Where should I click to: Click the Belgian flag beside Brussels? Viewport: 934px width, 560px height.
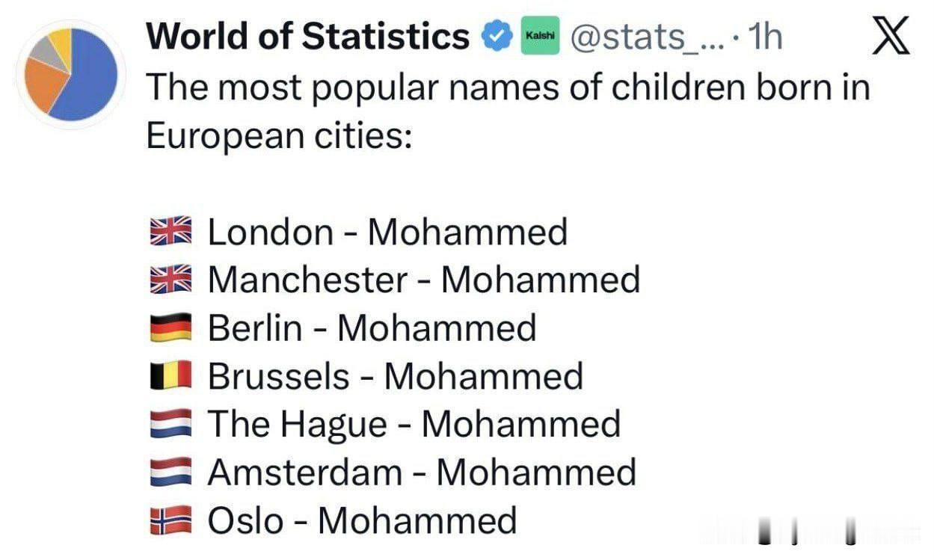pyautogui.click(x=171, y=376)
